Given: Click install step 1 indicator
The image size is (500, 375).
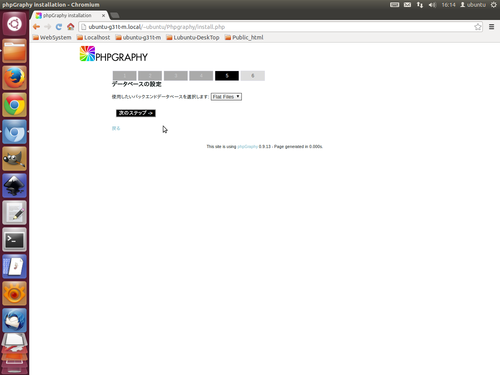Looking at the screenshot, I should (x=125, y=76).
